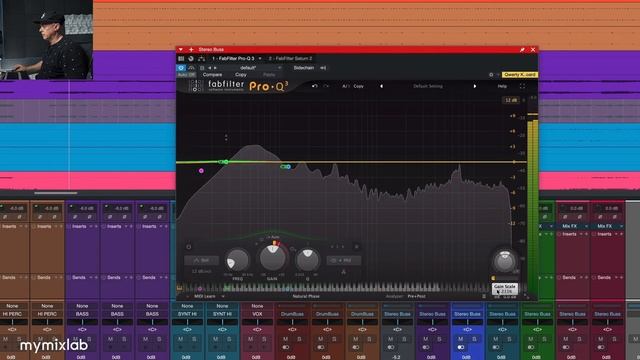The width and height of the screenshot is (640, 360).
Task: Open the Pro-Q 3 Help menu
Action: [502, 86]
